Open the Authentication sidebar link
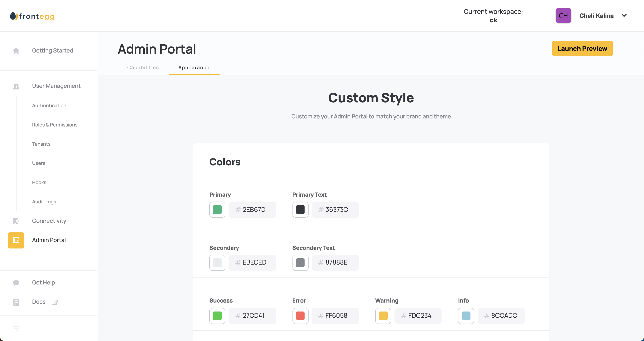 (x=49, y=106)
